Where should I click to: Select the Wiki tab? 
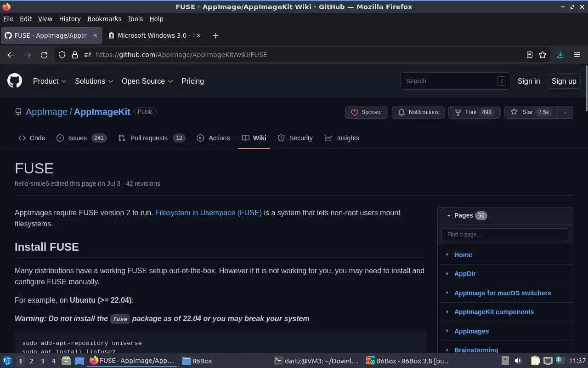[x=254, y=138]
